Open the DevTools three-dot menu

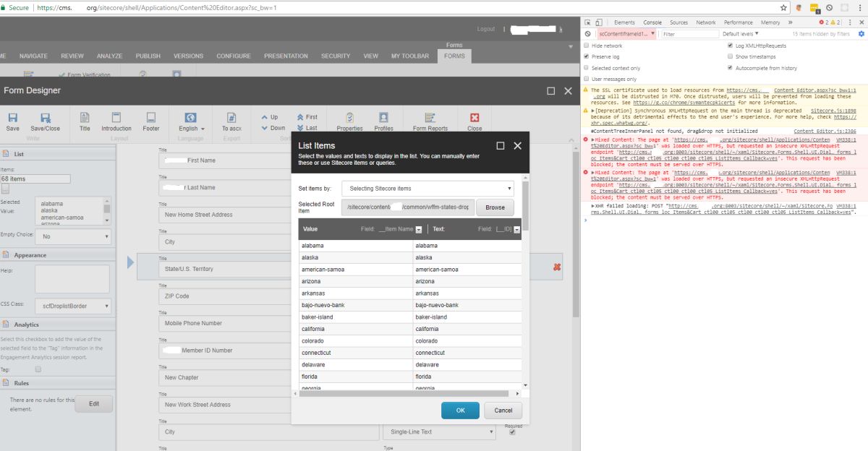[848, 22]
